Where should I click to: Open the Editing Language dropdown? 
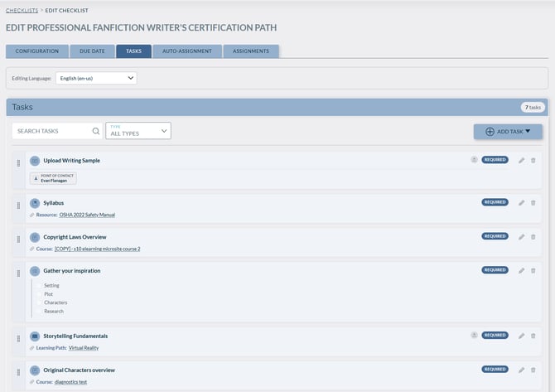96,78
